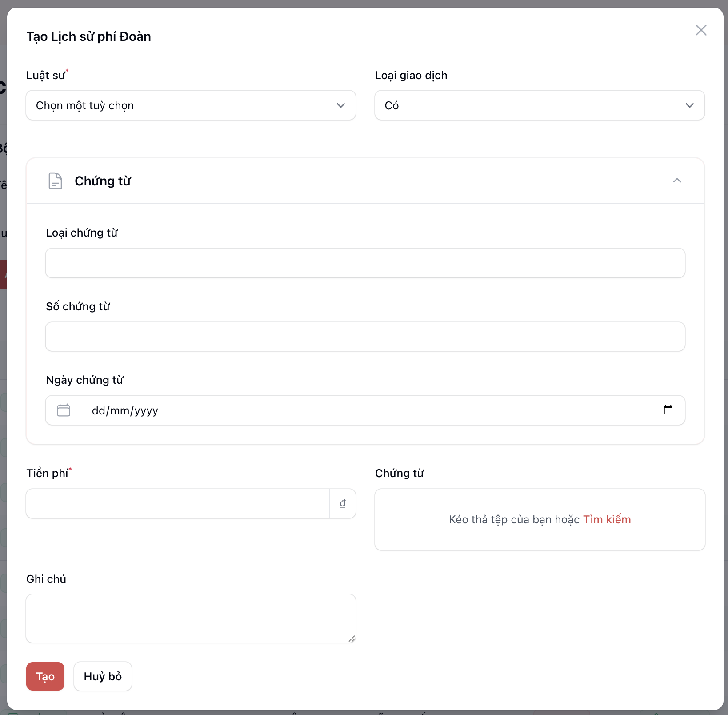728x715 pixels.
Task: Click the Tìm kiếm browse link
Action: click(x=607, y=519)
